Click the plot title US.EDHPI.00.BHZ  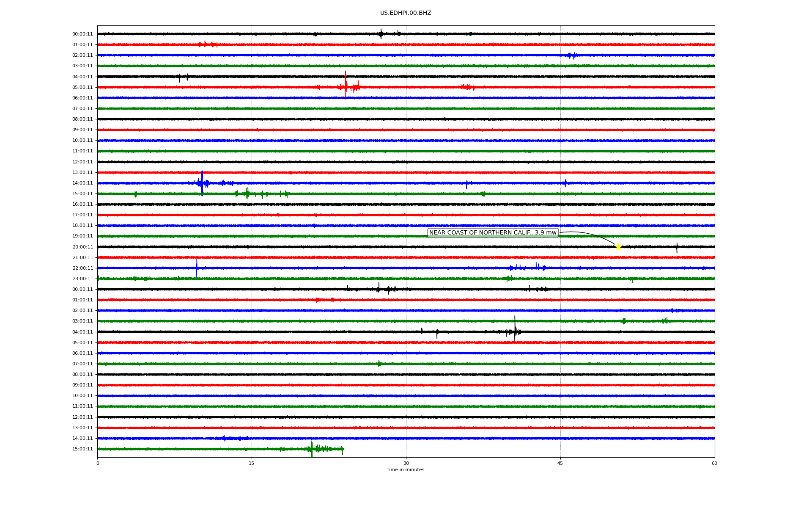[x=406, y=13]
